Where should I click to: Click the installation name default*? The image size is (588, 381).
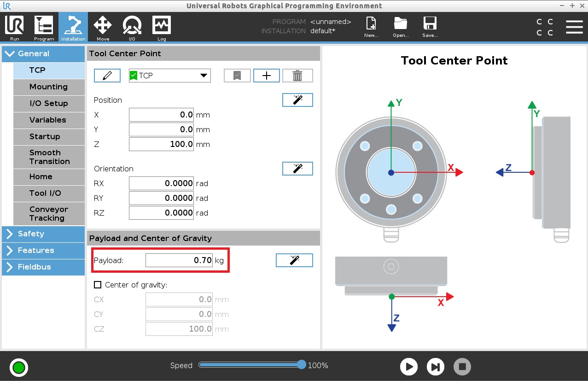[323, 31]
